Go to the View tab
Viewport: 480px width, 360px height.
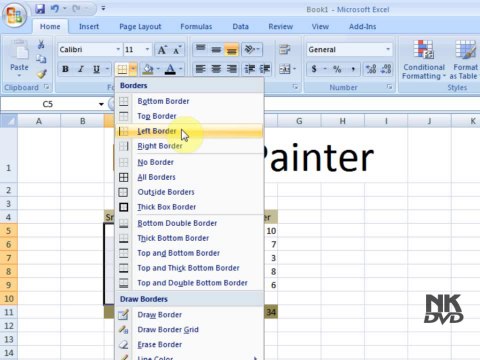tap(320, 27)
